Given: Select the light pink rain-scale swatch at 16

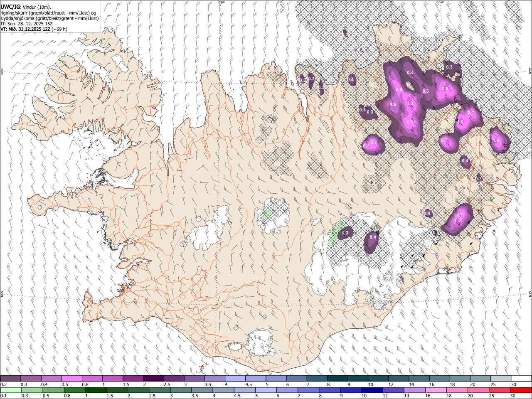Looking at the screenshot, I should pos(436,390).
